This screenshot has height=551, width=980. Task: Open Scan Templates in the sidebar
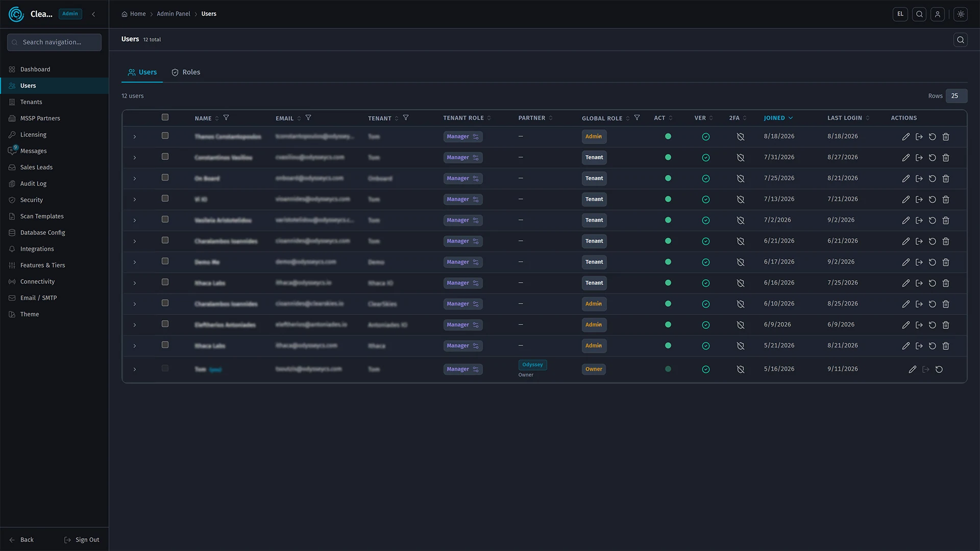(55, 216)
